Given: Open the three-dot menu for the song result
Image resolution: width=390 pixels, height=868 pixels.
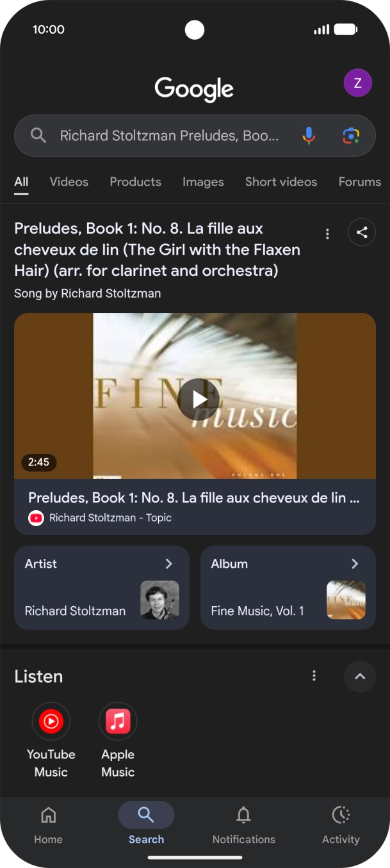Looking at the screenshot, I should pyautogui.click(x=327, y=234).
